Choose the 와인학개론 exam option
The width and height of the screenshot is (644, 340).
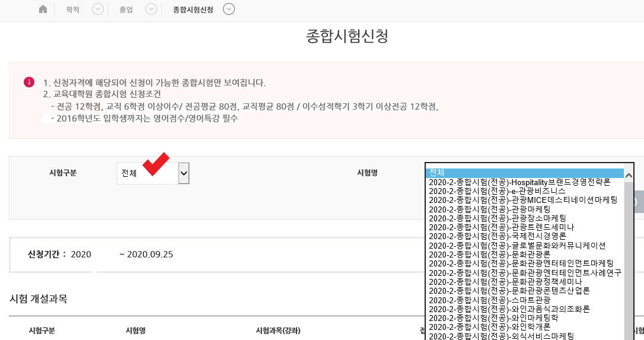pyautogui.click(x=493, y=326)
